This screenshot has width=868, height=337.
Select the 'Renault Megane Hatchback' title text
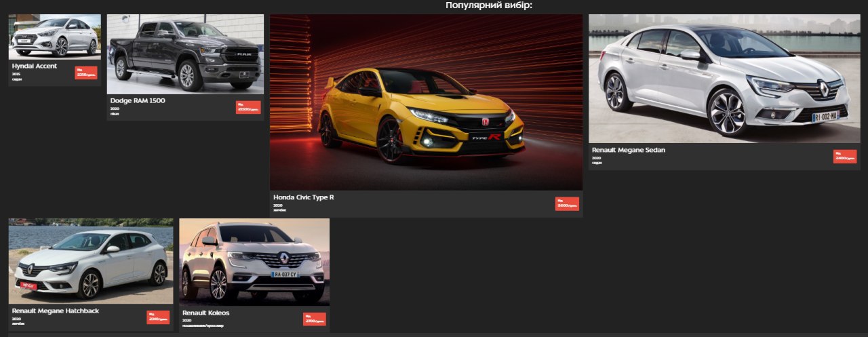click(x=56, y=310)
